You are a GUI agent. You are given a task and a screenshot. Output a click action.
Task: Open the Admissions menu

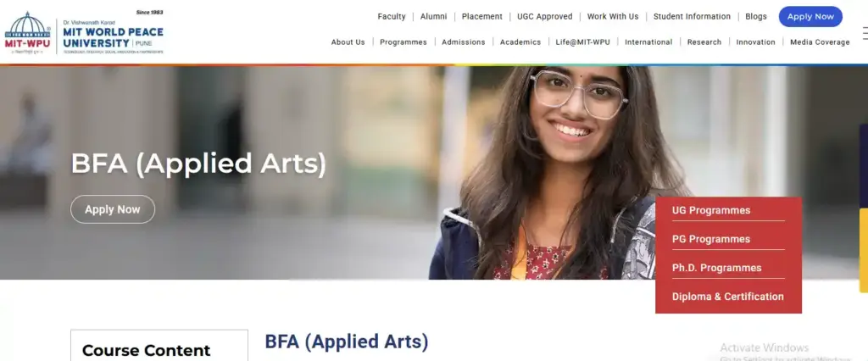464,42
